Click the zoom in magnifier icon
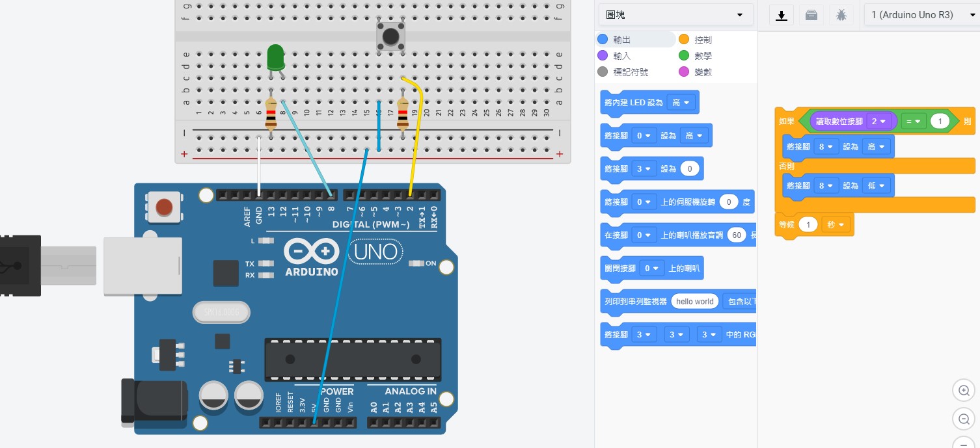This screenshot has width=980, height=448. click(x=964, y=391)
